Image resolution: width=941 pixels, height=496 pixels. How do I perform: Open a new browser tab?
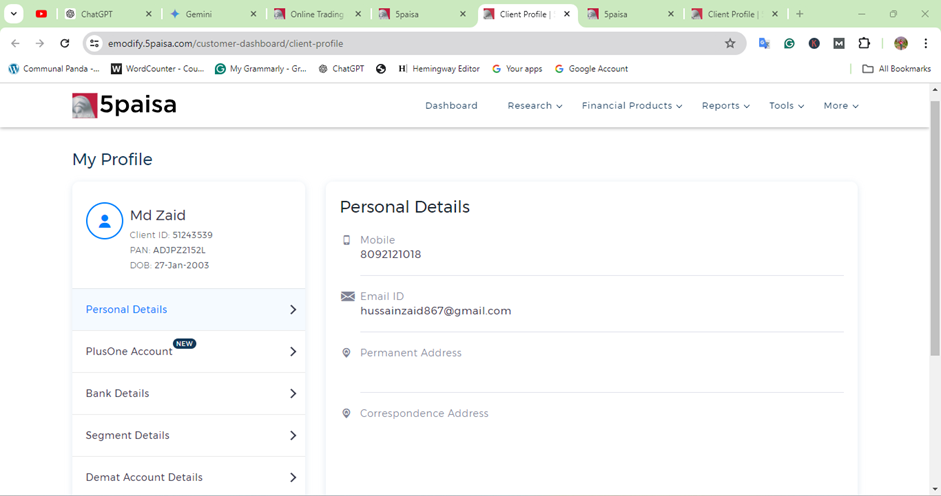point(799,14)
